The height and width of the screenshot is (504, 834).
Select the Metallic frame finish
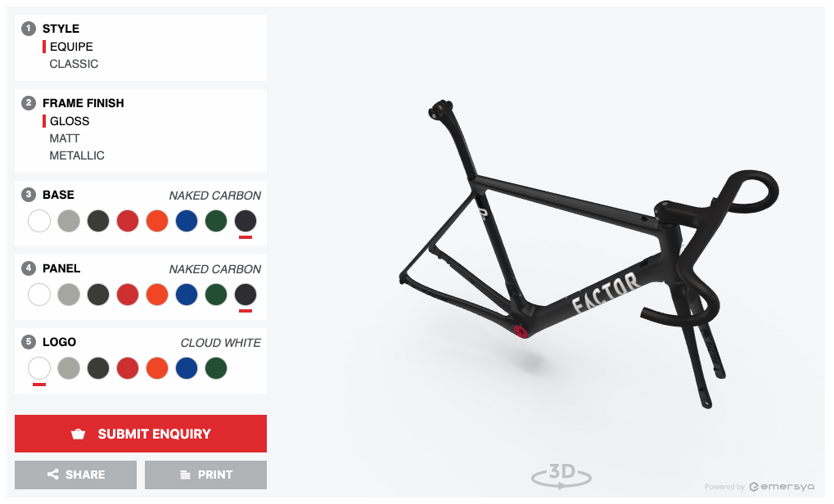77,155
